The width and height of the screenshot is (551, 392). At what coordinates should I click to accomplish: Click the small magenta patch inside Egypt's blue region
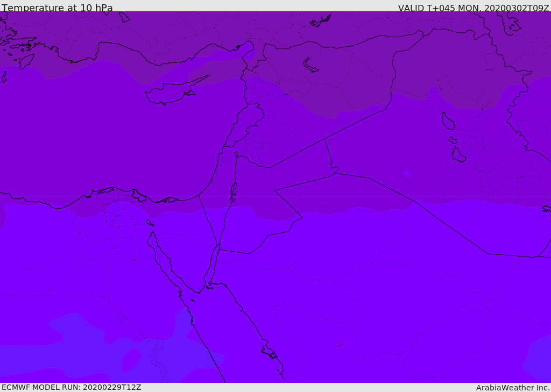132,360
